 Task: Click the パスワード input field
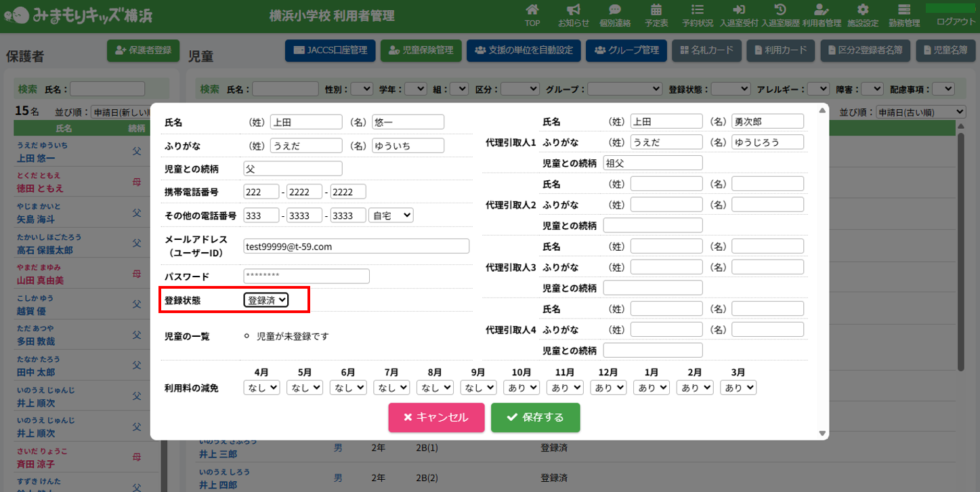(x=306, y=276)
